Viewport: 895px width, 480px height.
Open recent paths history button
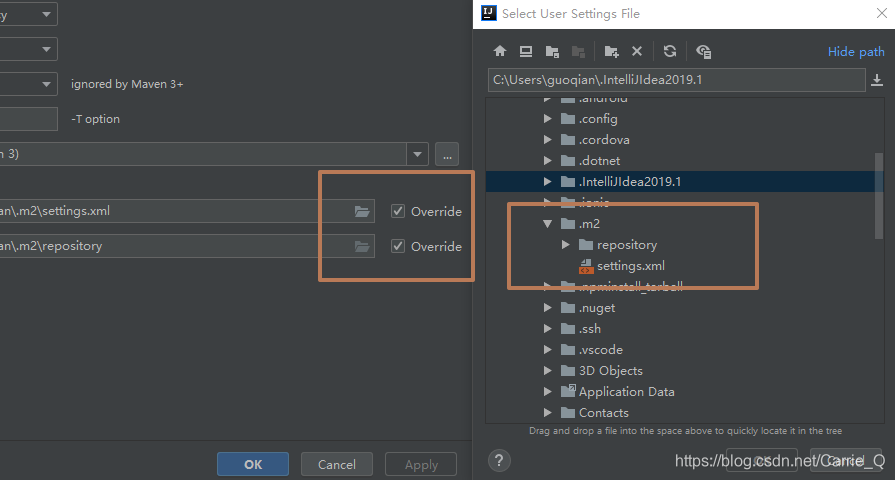coord(877,80)
